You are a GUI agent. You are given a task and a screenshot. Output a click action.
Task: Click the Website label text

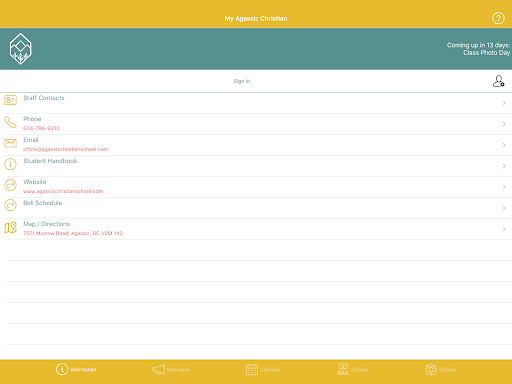35,182
